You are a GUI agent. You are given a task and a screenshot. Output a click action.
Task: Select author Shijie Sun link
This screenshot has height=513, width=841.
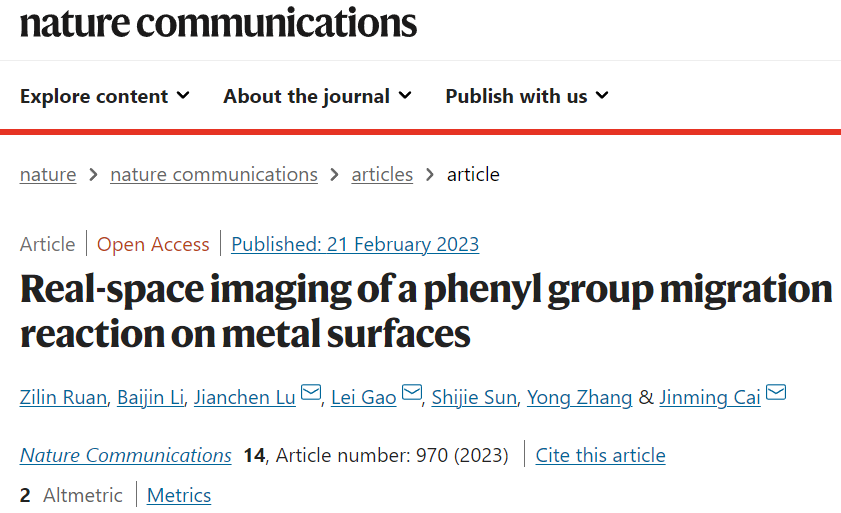[x=474, y=397]
